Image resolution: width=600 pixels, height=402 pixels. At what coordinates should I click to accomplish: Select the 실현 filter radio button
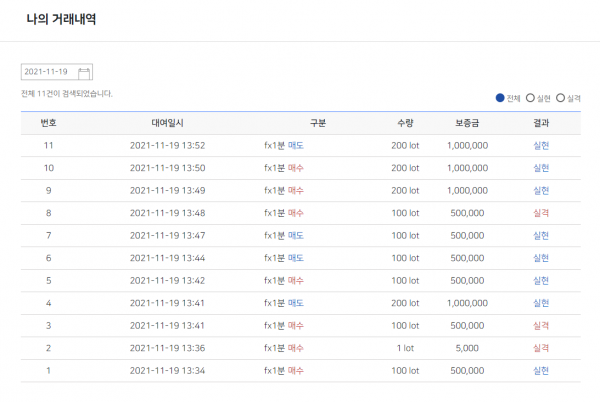tap(530, 98)
